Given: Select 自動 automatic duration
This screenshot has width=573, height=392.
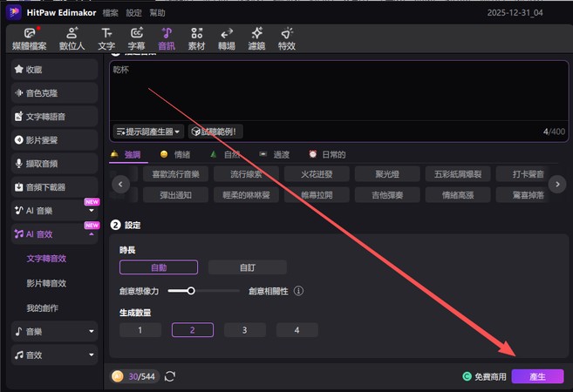Looking at the screenshot, I should [x=159, y=267].
